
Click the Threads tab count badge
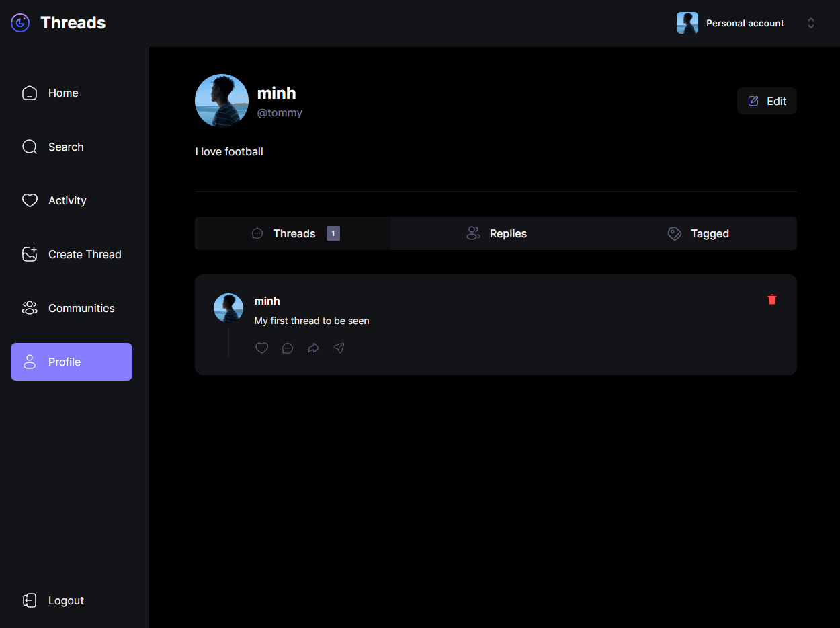coord(333,233)
